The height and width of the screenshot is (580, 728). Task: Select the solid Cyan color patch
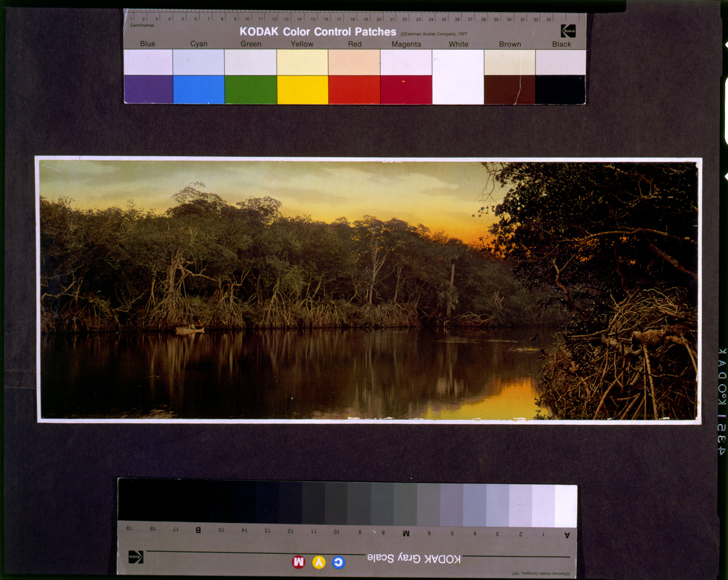[199, 89]
